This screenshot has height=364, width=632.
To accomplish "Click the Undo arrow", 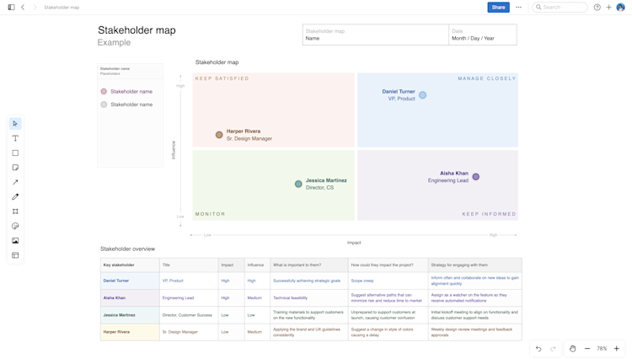I will pos(538,349).
